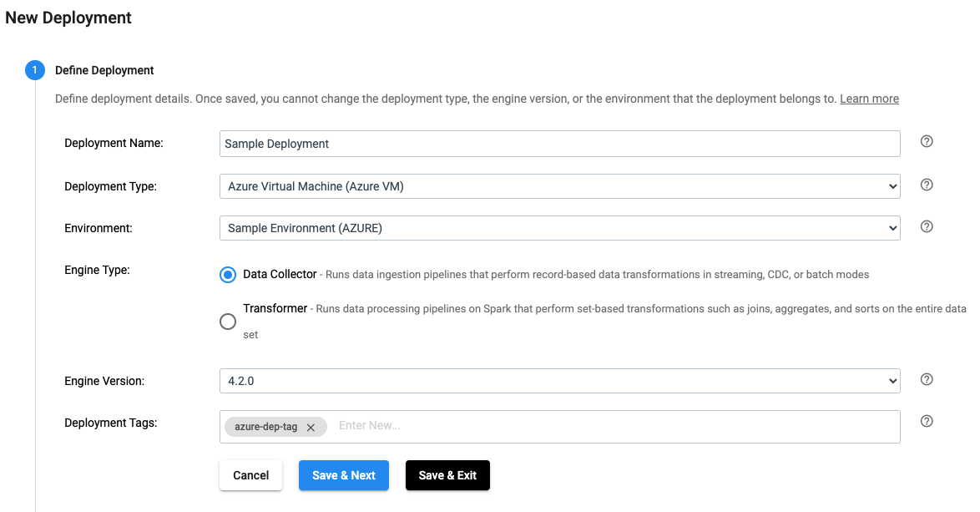Open help for Deployment Type field
Screen dimensions: 980x512
point(927,185)
